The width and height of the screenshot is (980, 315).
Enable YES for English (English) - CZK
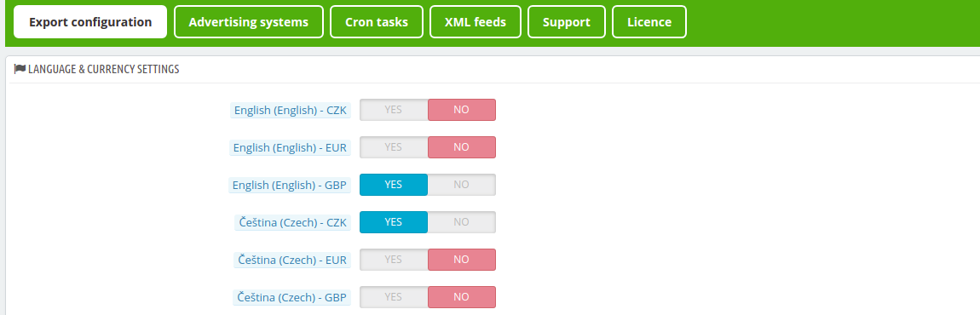point(394,110)
